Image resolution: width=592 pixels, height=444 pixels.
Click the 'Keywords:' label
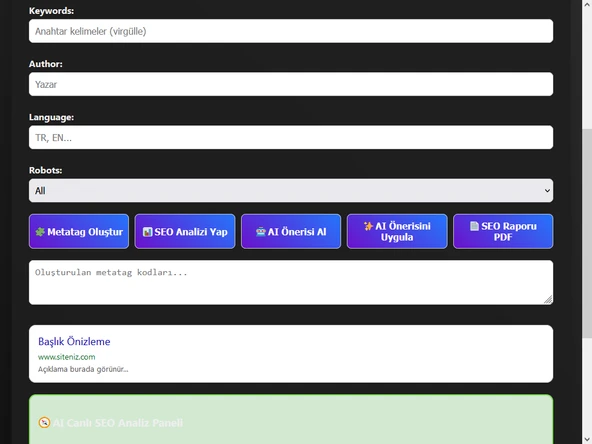pyautogui.click(x=51, y=11)
